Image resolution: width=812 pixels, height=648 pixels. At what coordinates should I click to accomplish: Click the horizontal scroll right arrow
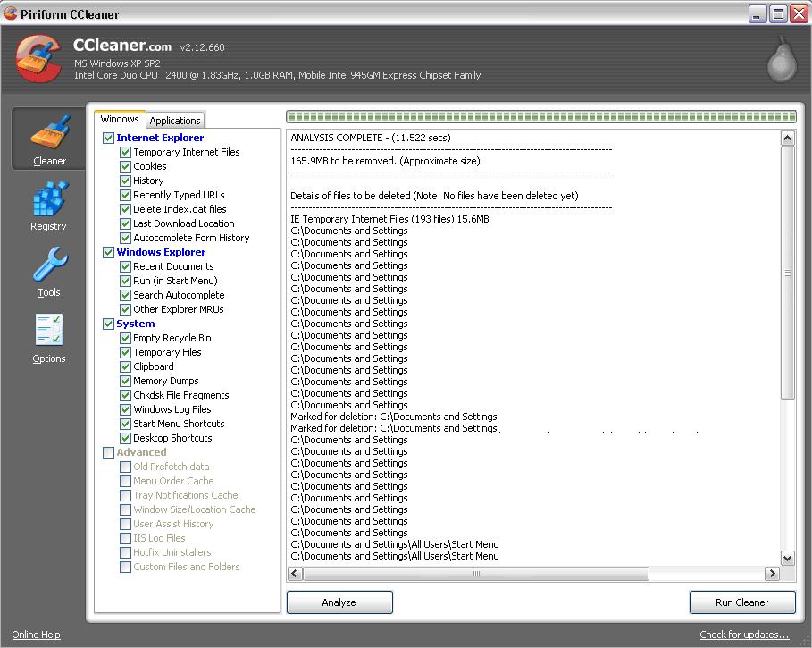(x=772, y=574)
